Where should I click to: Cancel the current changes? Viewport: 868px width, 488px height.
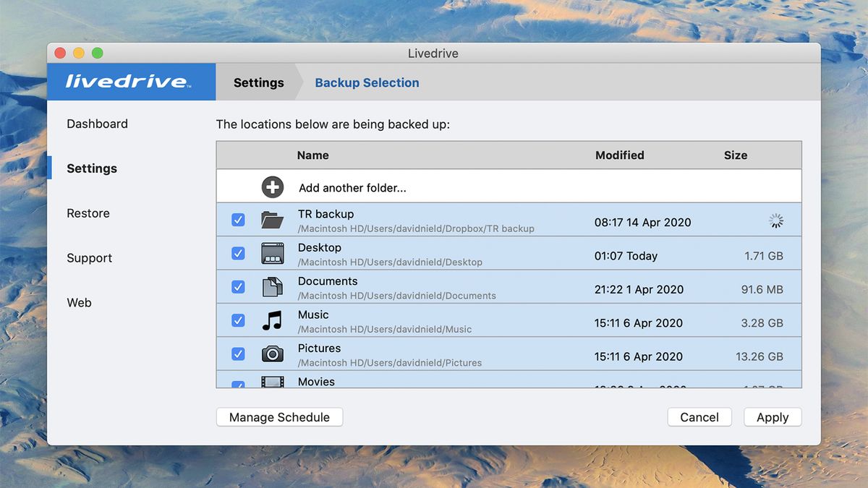click(699, 417)
